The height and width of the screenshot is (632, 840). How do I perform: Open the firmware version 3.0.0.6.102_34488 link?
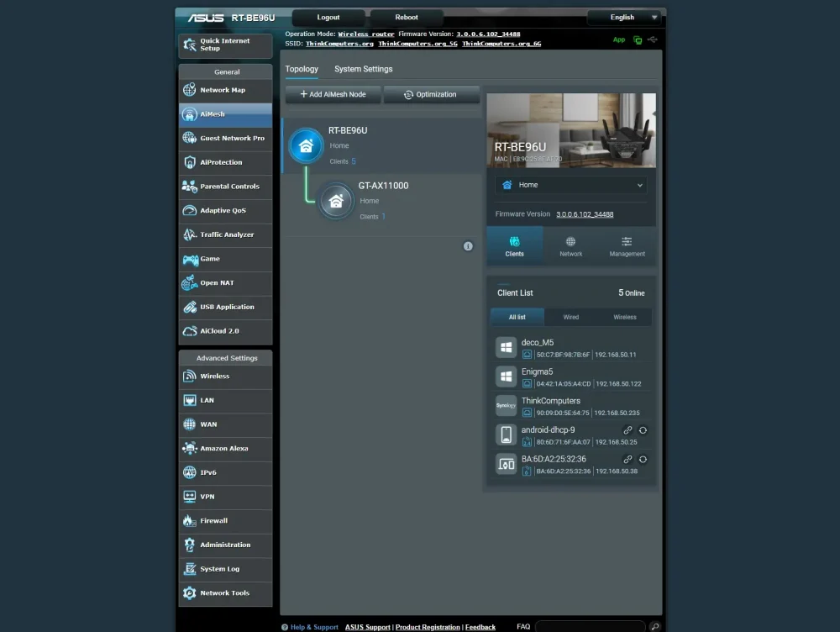point(585,213)
